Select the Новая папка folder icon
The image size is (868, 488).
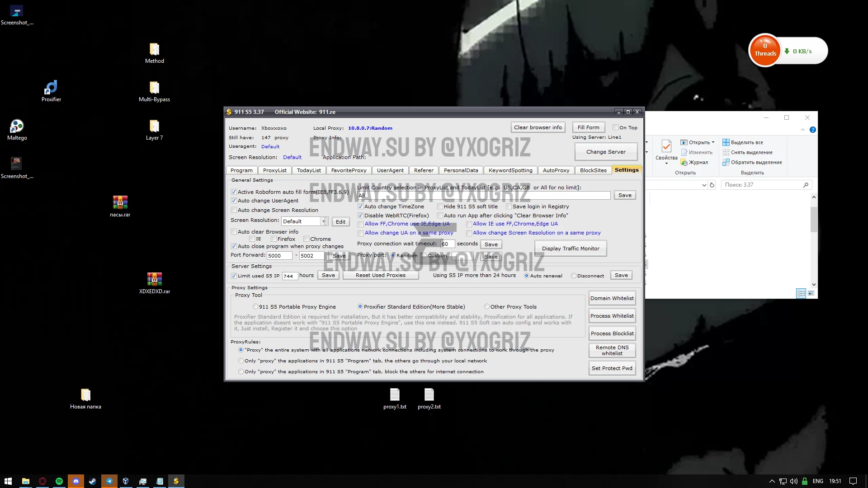click(x=85, y=399)
